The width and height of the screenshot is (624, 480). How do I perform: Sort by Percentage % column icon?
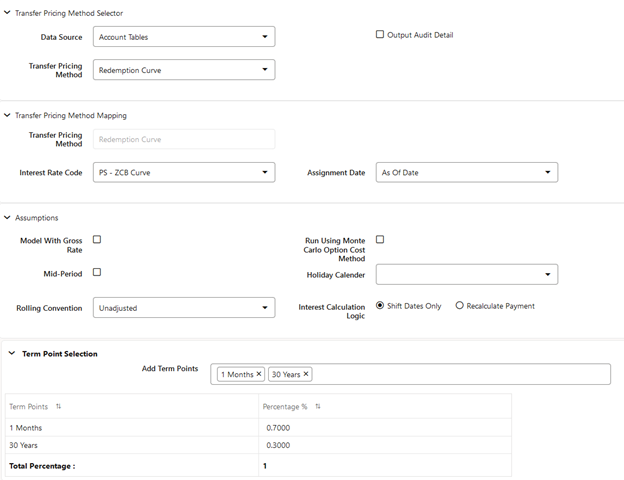[318, 407]
